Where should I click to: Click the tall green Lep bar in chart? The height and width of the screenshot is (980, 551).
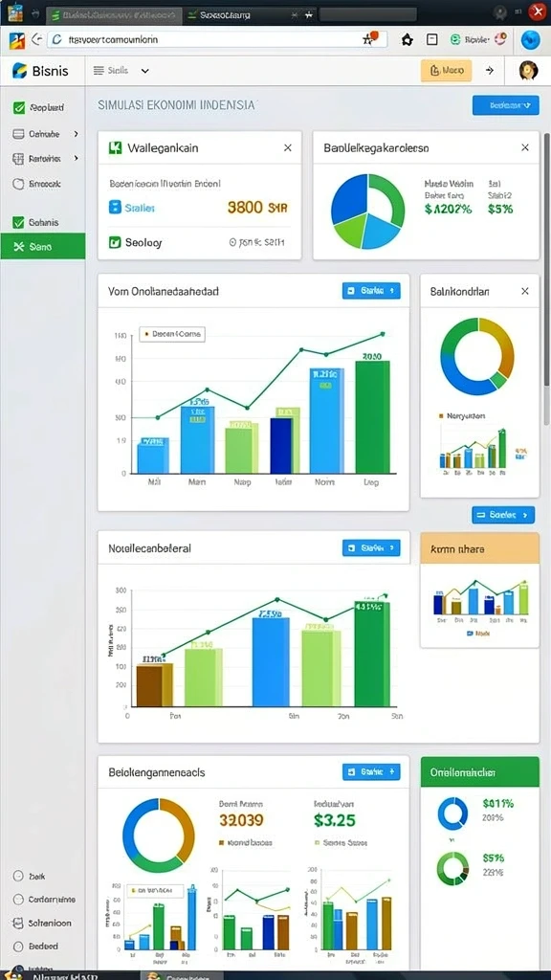click(372, 417)
